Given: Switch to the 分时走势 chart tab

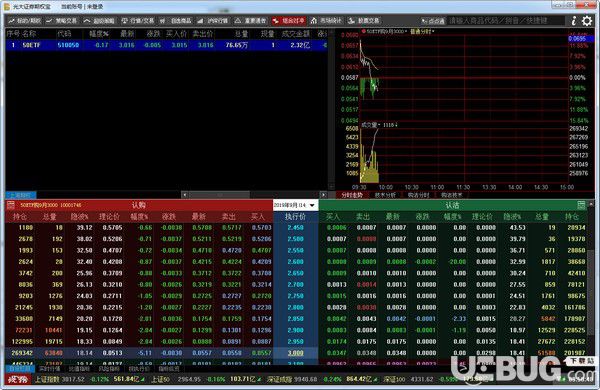Looking at the screenshot, I should tap(352, 195).
